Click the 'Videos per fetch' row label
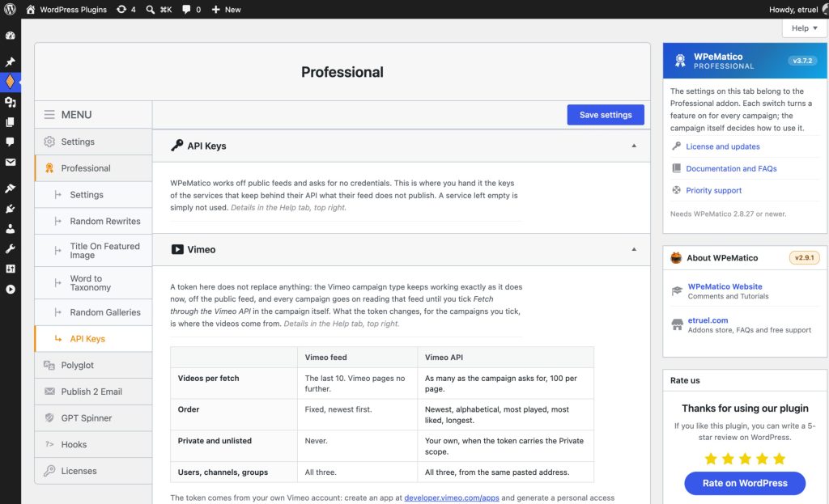The width and height of the screenshot is (829, 504). (208, 379)
